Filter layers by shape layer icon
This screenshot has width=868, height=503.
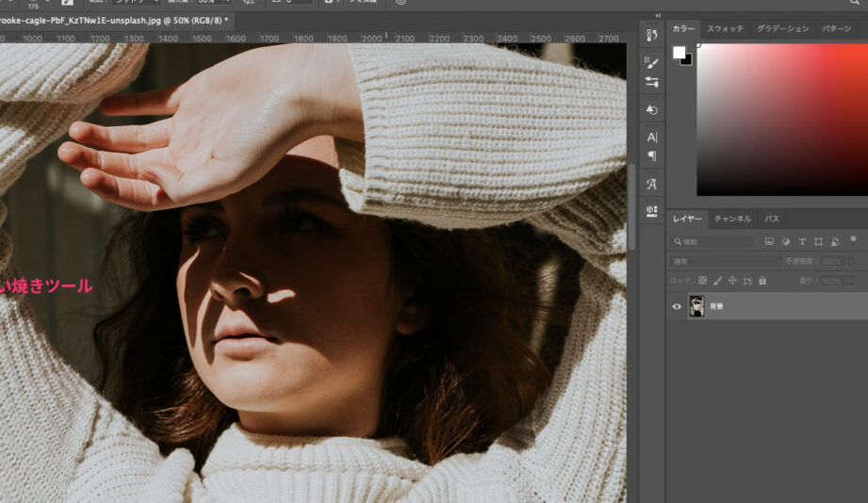pyautogui.click(x=818, y=242)
